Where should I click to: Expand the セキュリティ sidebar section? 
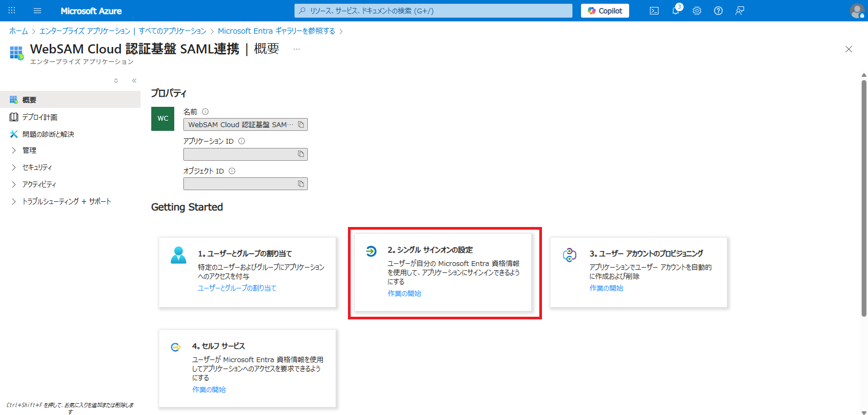click(14, 168)
